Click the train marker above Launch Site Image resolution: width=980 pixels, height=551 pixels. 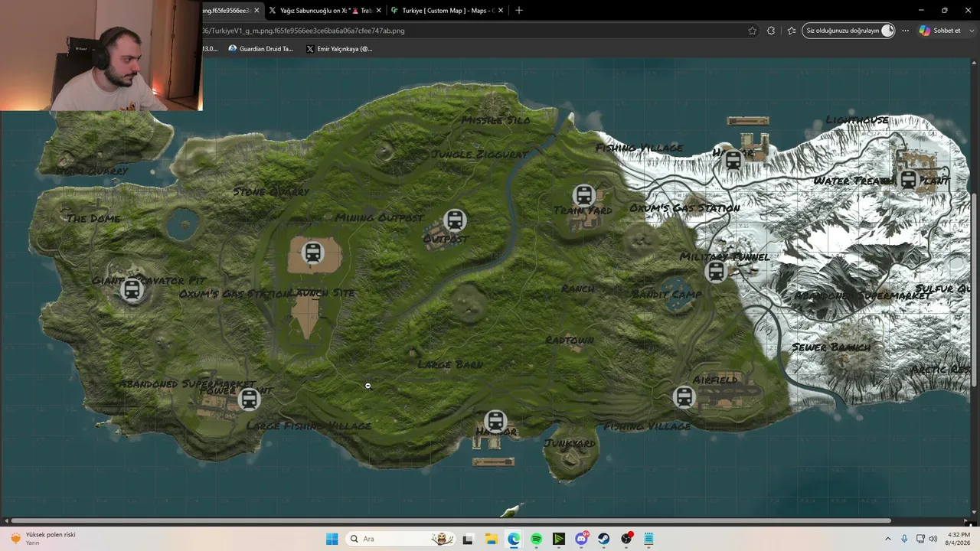pyautogui.click(x=312, y=252)
